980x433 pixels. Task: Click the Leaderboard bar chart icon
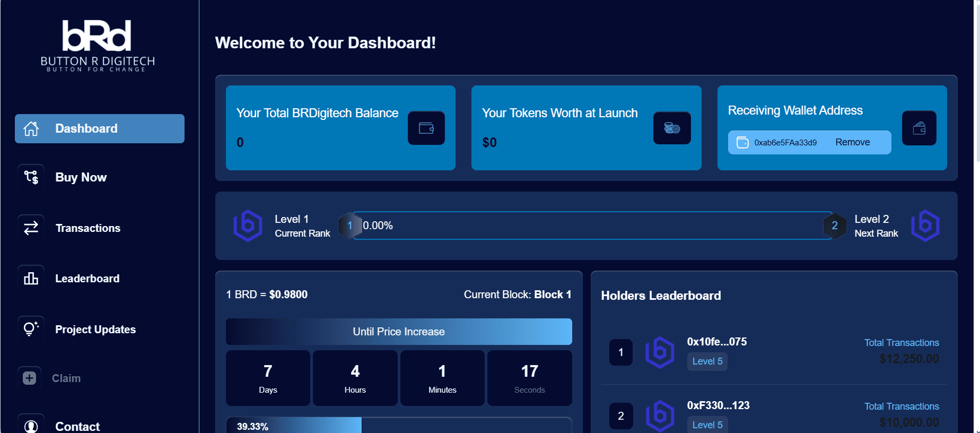point(31,279)
